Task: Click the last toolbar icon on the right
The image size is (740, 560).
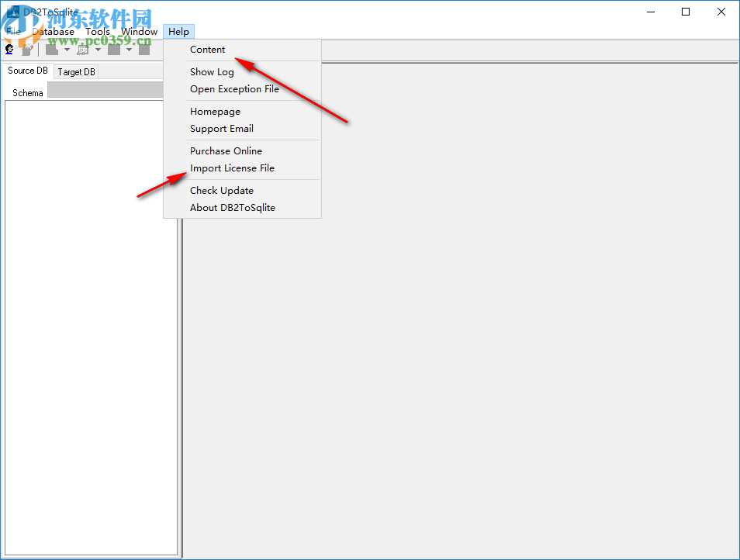Action: point(144,48)
